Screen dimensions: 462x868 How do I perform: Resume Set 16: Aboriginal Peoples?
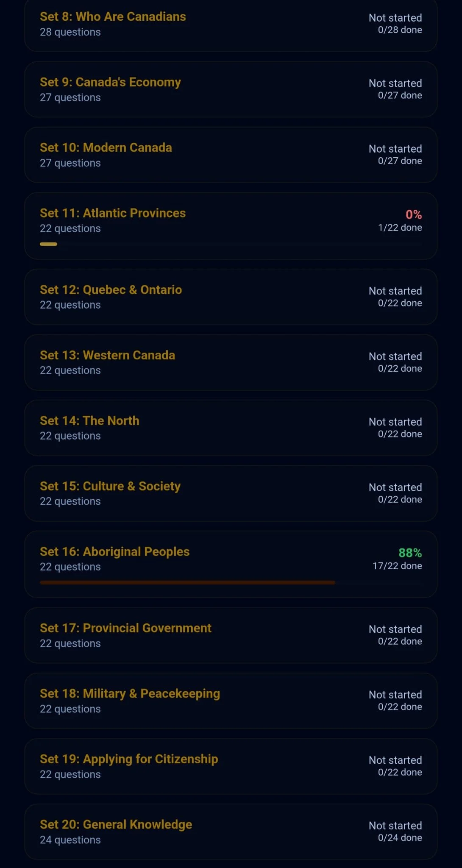[x=231, y=565]
